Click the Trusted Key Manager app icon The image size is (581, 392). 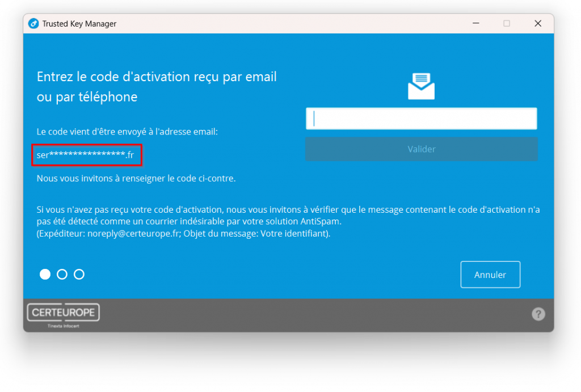[33, 24]
